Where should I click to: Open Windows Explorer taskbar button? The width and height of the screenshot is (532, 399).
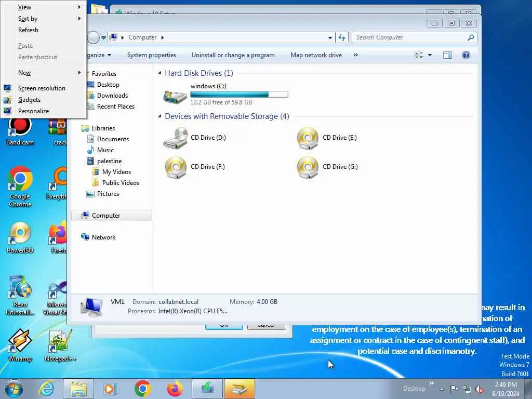click(78, 389)
